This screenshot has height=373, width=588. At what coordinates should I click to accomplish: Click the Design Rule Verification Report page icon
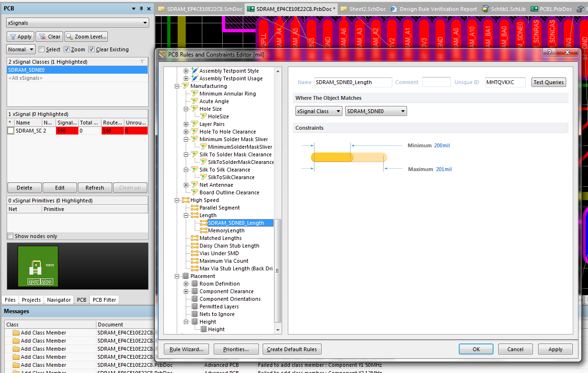(x=394, y=9)
